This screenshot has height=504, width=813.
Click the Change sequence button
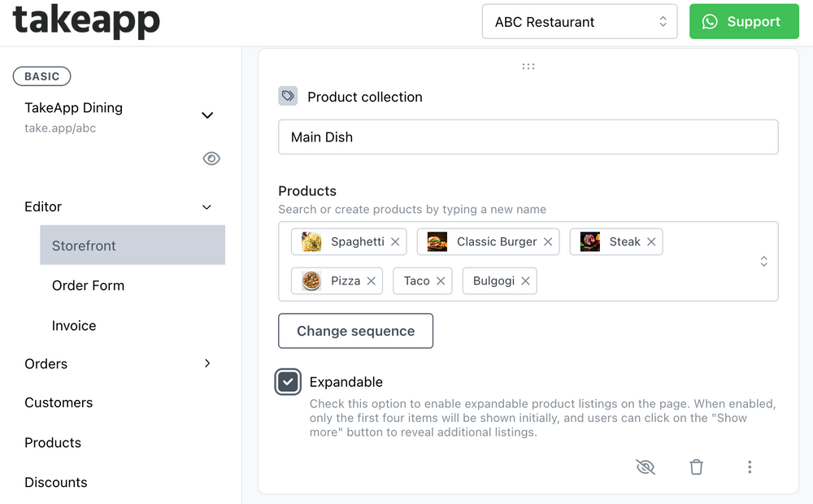[355, 331]
